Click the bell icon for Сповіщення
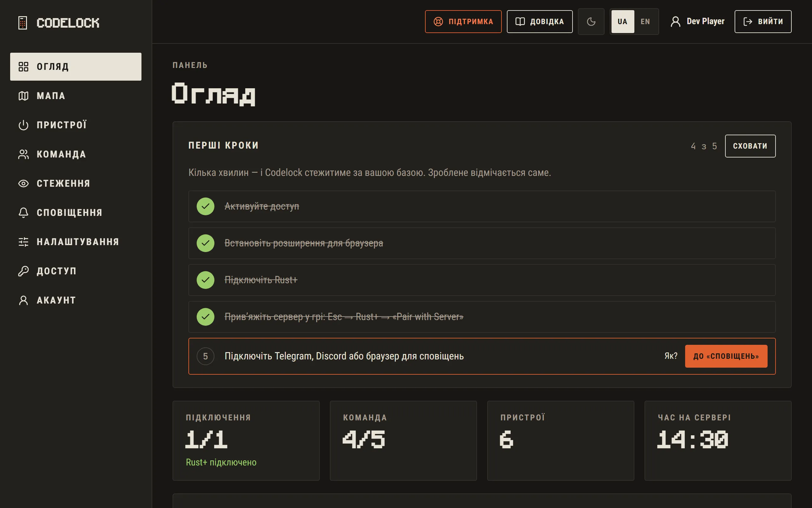 pos(23,213)
